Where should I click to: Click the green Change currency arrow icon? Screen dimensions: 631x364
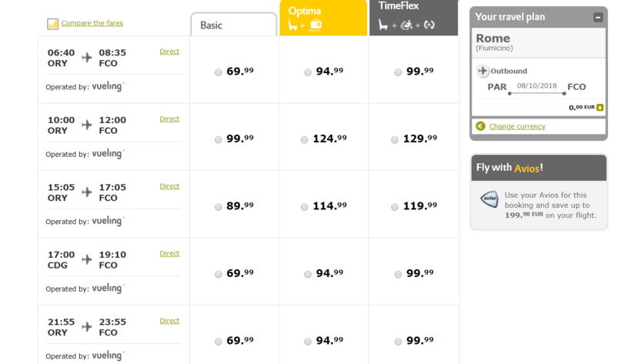(480, 126)
